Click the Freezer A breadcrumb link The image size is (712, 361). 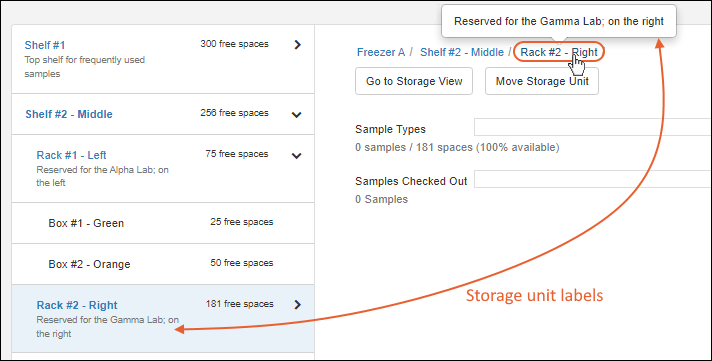381,52
